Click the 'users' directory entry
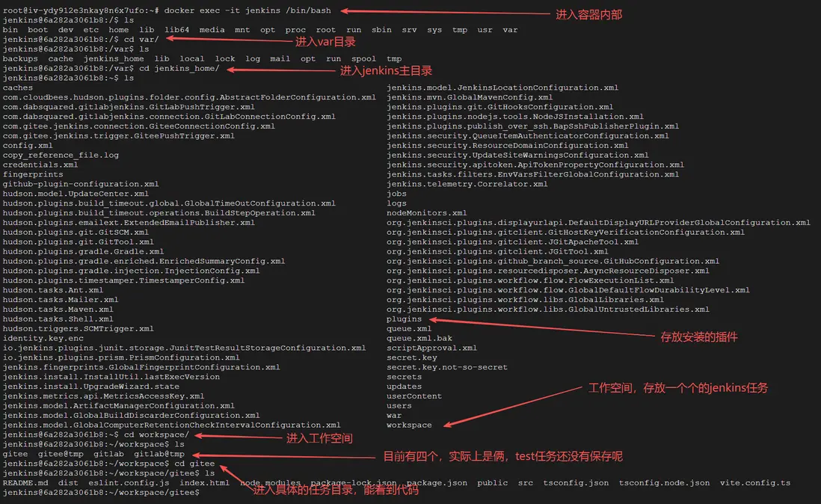 399,405
